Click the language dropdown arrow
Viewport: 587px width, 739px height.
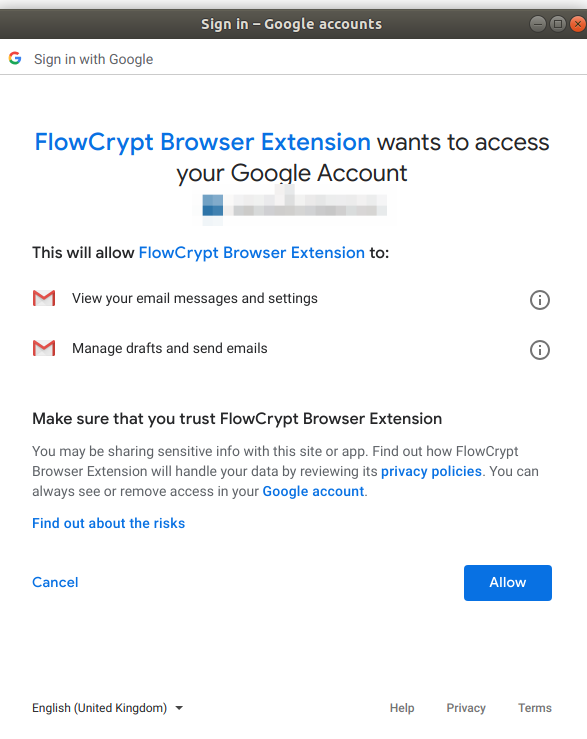tap(179, 708)
